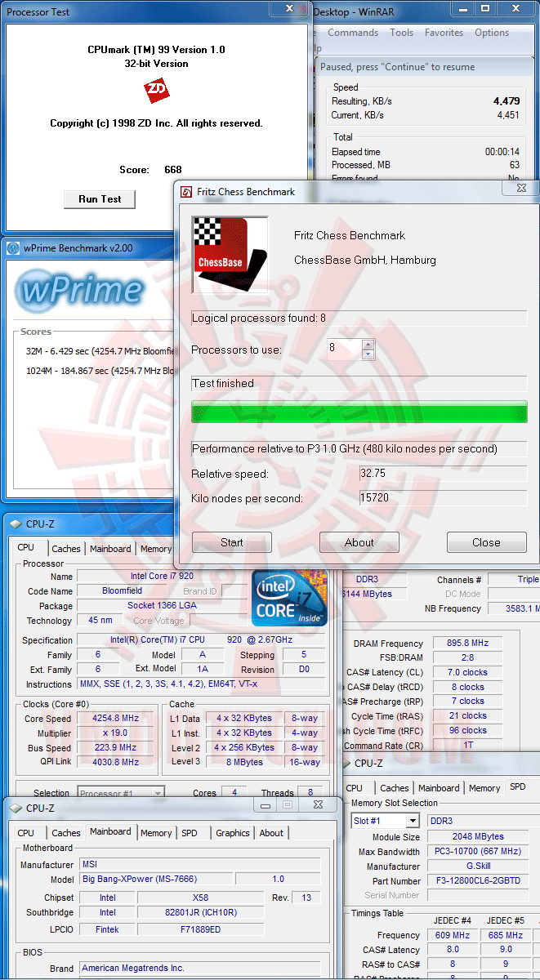Click the Max Bandwidth PC3-10700 field

[x=480, y=852]
